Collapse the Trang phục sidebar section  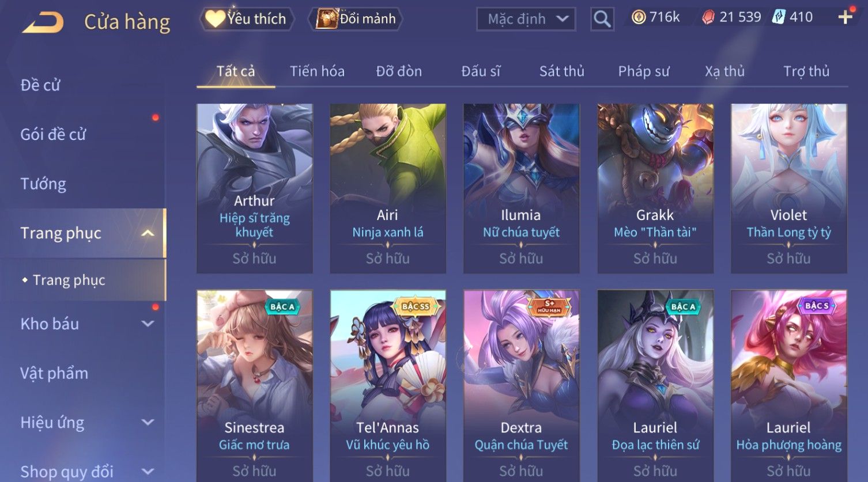coord(148,233)
